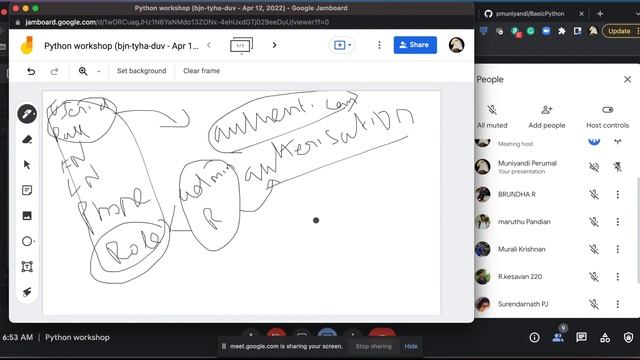Mute toggle for BRUNDHA R
This screenshot has width=640, height=360.
click(594, 194)
